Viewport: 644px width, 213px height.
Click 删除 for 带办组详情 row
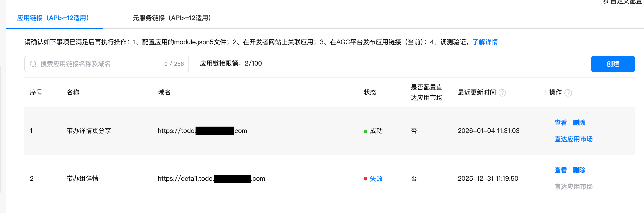[579, 170]
